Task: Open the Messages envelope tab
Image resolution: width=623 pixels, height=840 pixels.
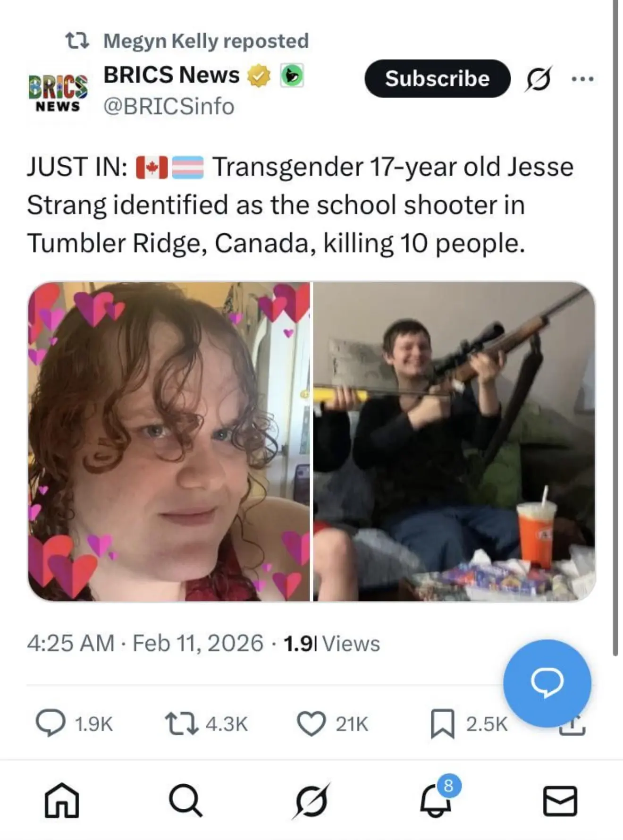Action: point(560,801)
